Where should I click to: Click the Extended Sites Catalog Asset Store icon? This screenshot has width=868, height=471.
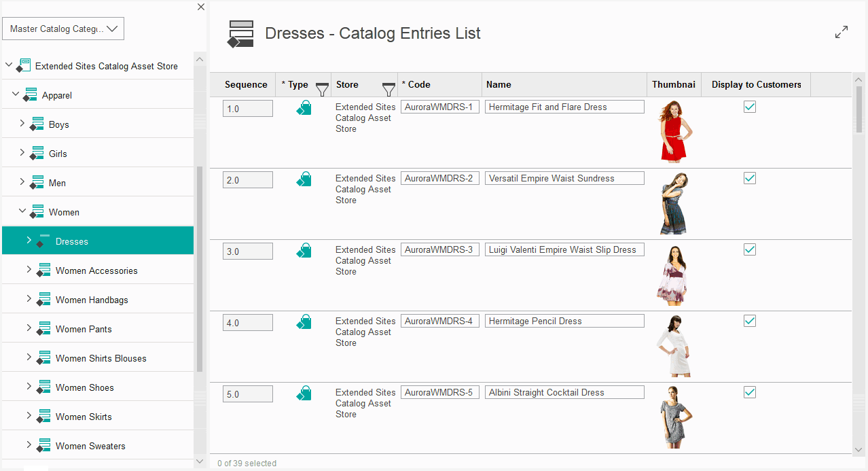point(24,66)
